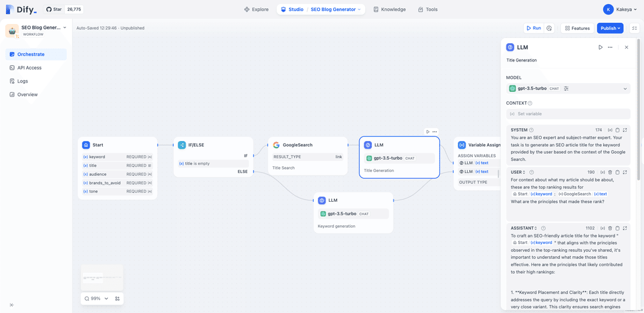Insert variable in the ASSISTANT prompt
The image size is (644, 313).
click(x=603, y=228)
